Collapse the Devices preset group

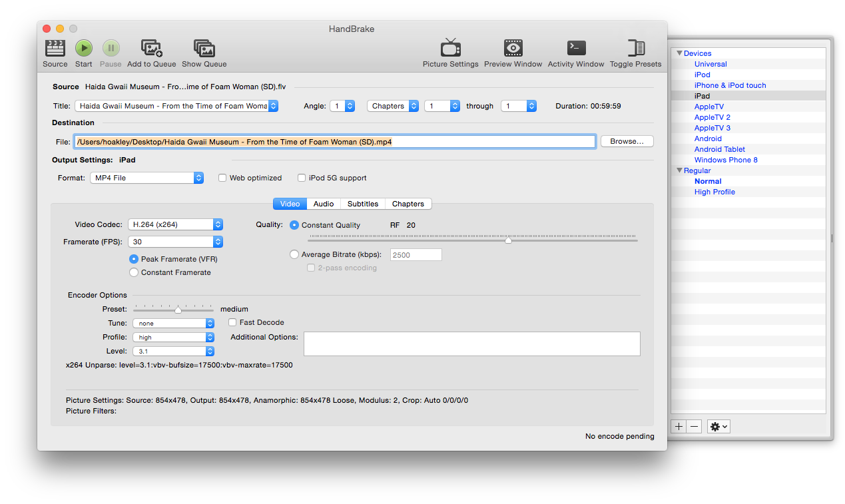coord(680,53)
